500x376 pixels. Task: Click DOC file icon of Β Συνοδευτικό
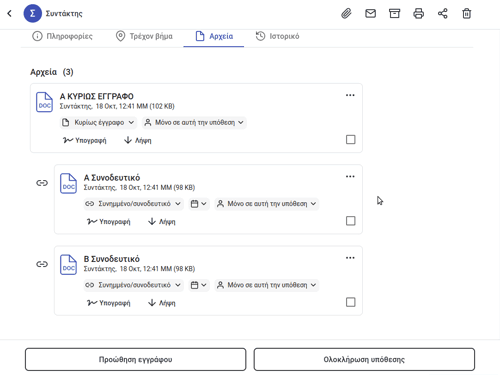point(68,265)
